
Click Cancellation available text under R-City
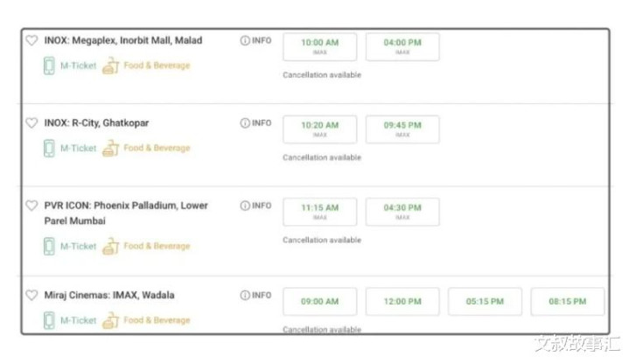click(322, 157)
